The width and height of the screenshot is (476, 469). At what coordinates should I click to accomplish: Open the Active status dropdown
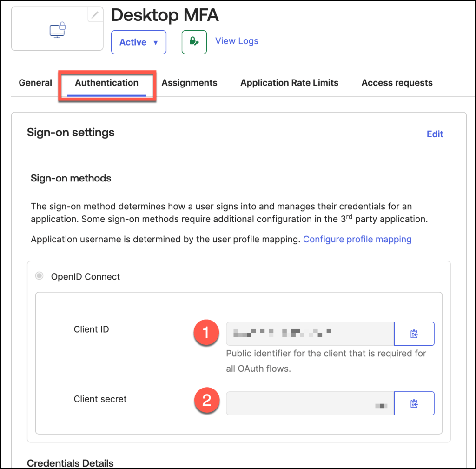139,42
